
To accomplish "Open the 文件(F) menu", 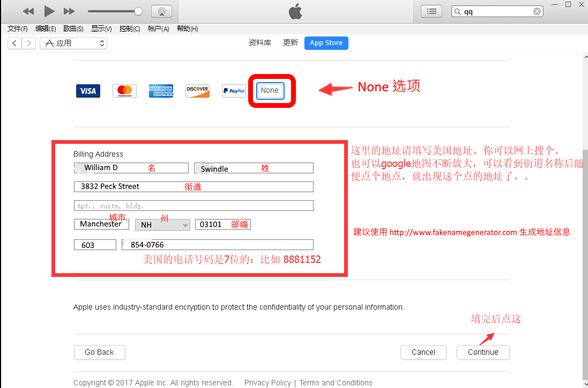I will (x=17, y=29).
